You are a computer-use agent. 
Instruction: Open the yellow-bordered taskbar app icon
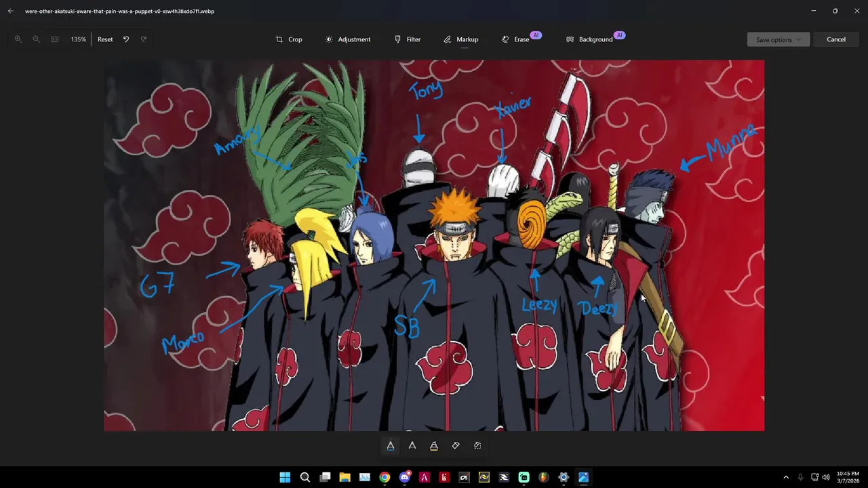[x=484, y=477]
